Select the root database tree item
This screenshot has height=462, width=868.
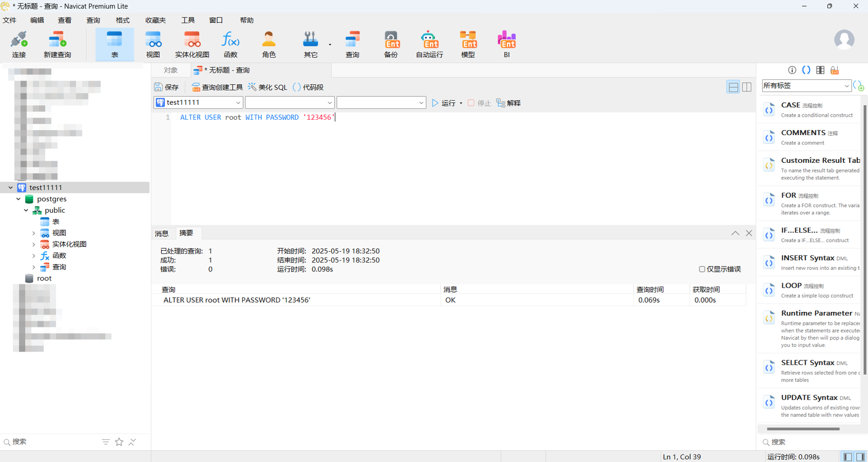coord(44,278)
